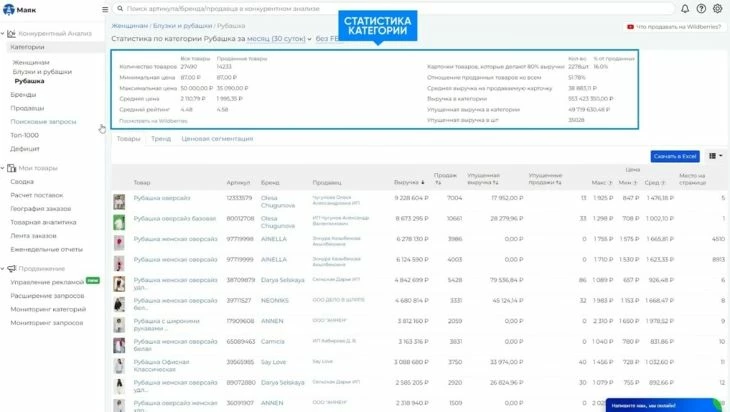The image size is (730, 412).
Task: Open period dropdown месяц (30 суток)
Action: pos(279,39)
